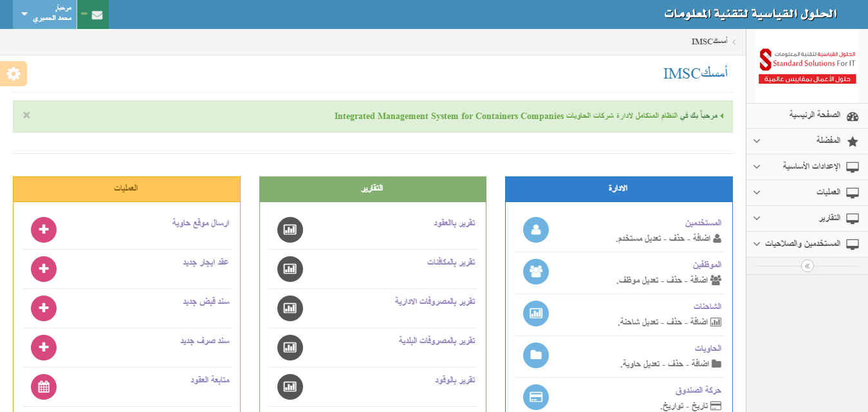Open the mail envelope notifications icon
This screenshot has width=868, height=412.
(x=97, y=15)
